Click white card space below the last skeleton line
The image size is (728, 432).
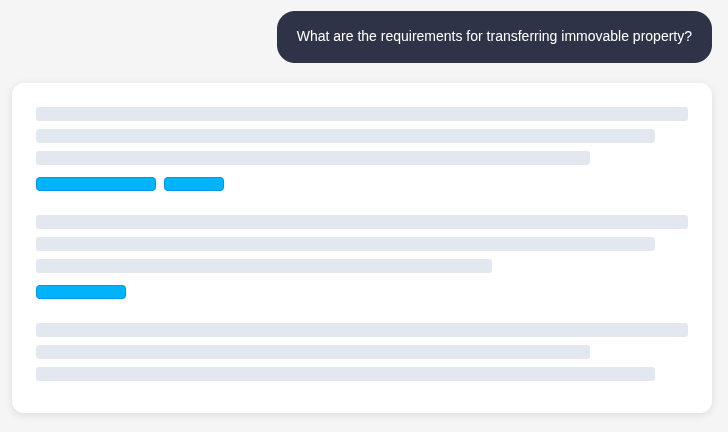(362, 398)
